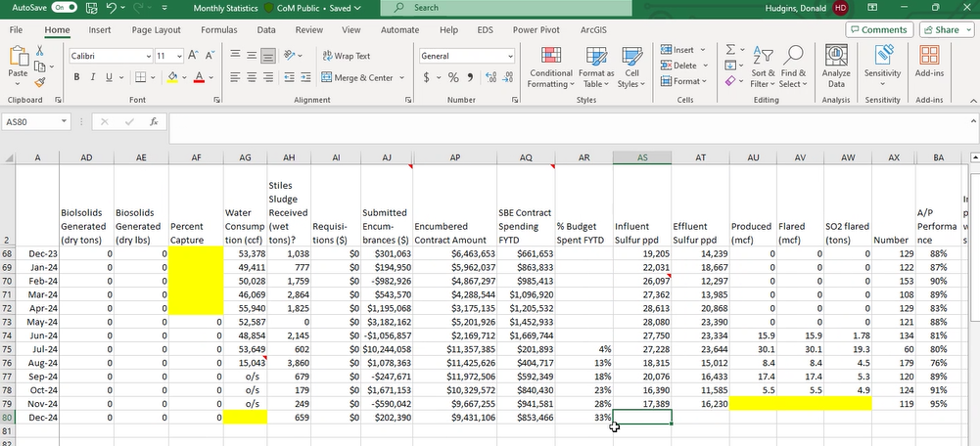Click the Save icon in title bar
This screenshot has width=980, height=446.
point(91,8)
